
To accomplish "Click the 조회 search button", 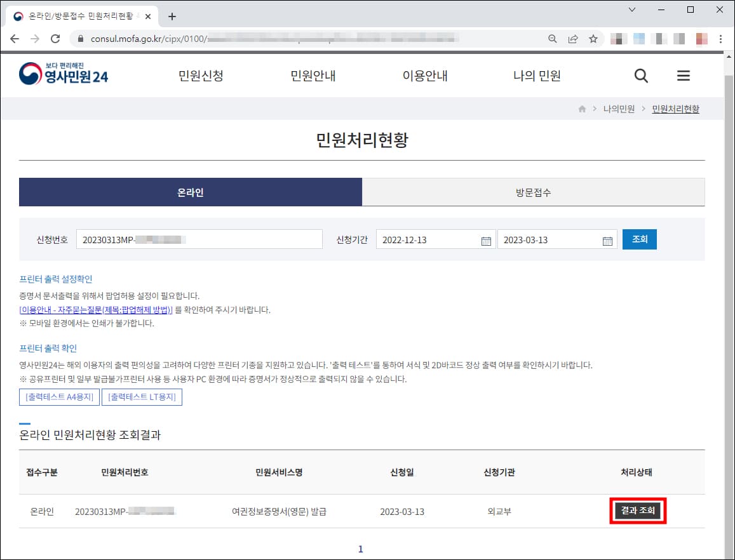I will point(639,239).
